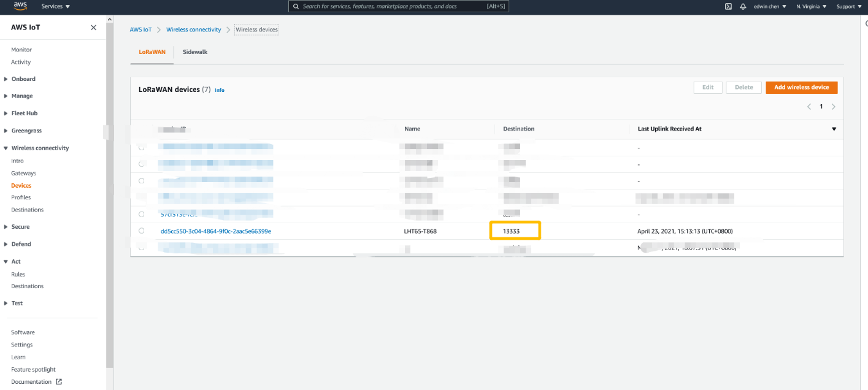Open Wireless connectivity breadcrumb link
This screenshot has width=868, height=390.
193,29
